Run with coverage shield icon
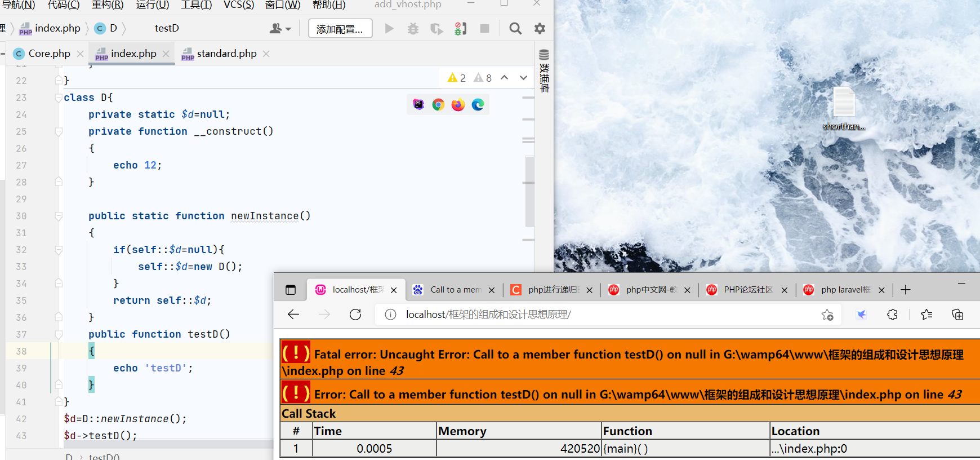The width and height of the screenshot is (980, 460). [436, 28]
